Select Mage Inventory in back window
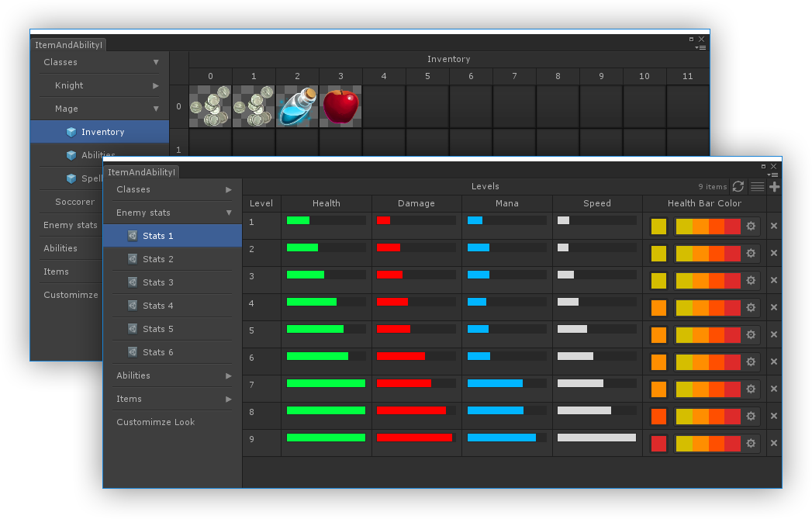812x519 pixels. point(100,132)
